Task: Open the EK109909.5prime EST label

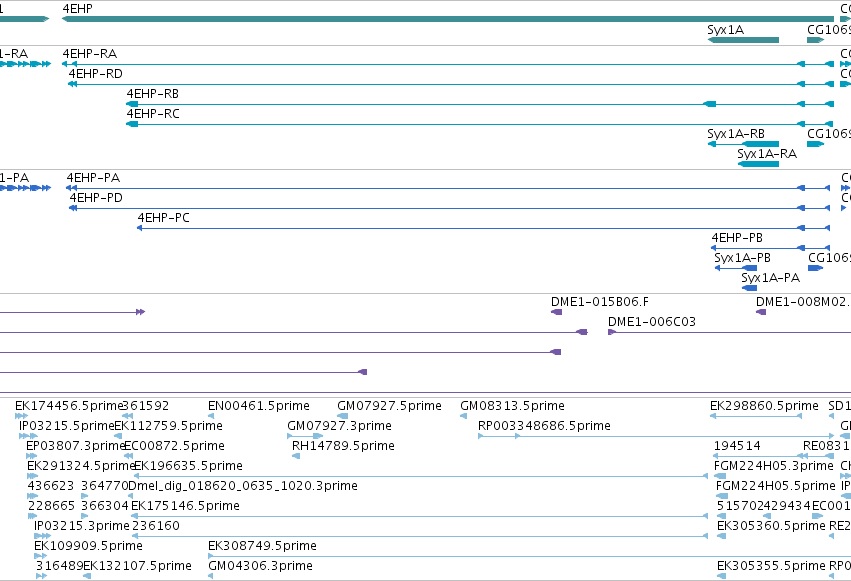Action: pos(88,546)
